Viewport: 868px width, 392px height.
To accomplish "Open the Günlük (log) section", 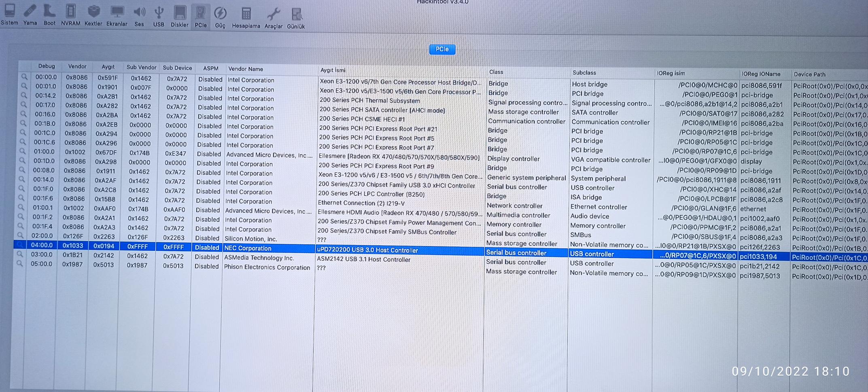I will (296, 19).
